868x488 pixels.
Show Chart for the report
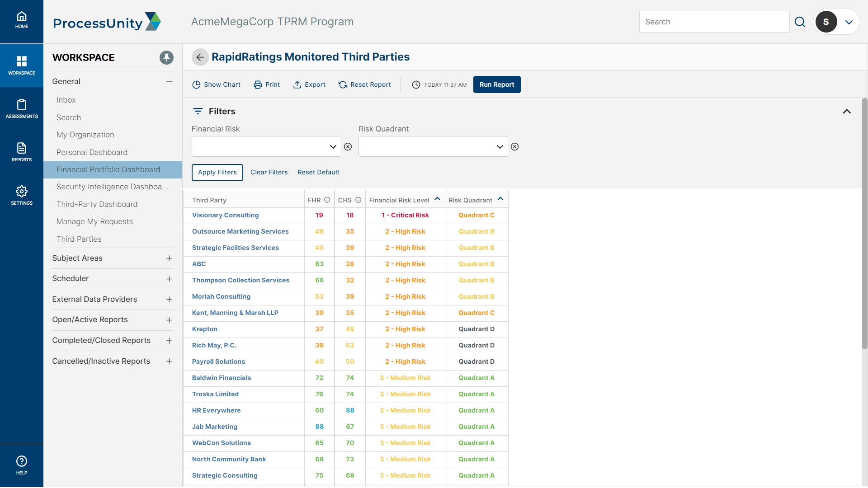216,84
